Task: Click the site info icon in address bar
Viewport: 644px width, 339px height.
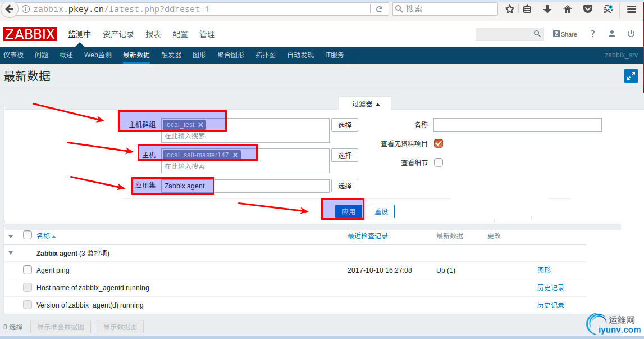Action: (x=25, y=9)
